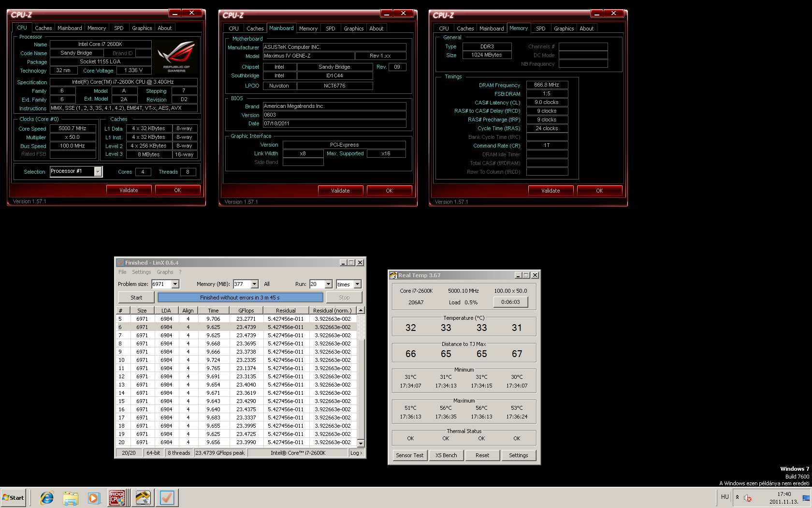Click the LinX checkmark taskbar icon
The image size is (812, 508).
click(167, 497)
